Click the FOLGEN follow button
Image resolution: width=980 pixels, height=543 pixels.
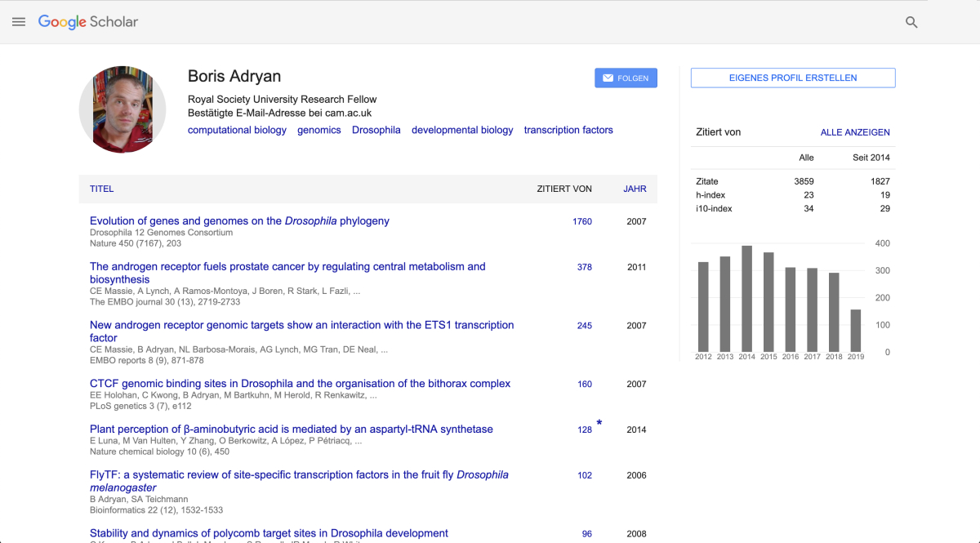click(626, 78)
